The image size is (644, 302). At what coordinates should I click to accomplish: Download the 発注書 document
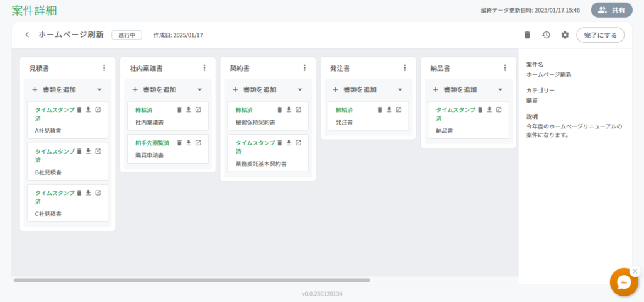[389, 109]
